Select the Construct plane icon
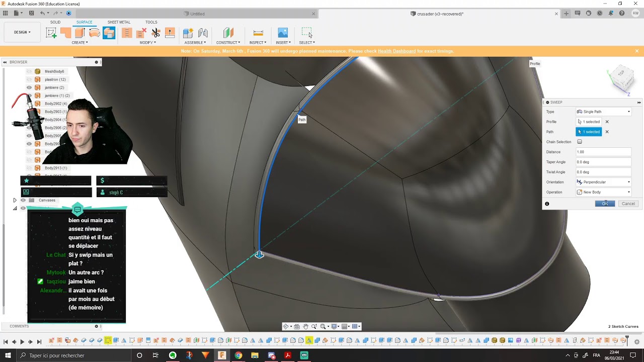This screenshot has height=362, width=644. tap(228, 33)
